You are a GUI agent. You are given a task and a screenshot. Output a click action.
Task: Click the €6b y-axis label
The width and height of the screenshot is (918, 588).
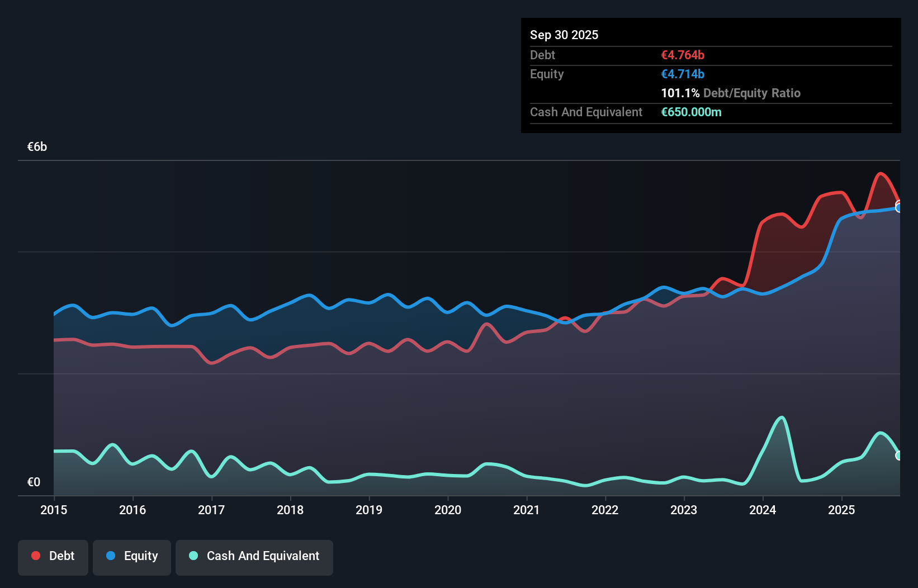click(x=37, y=147)
